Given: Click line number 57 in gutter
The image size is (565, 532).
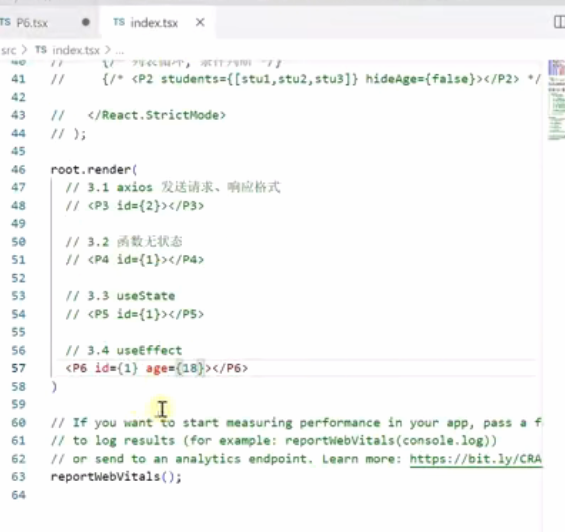Looking at the screenshot, I should point(18,368).
